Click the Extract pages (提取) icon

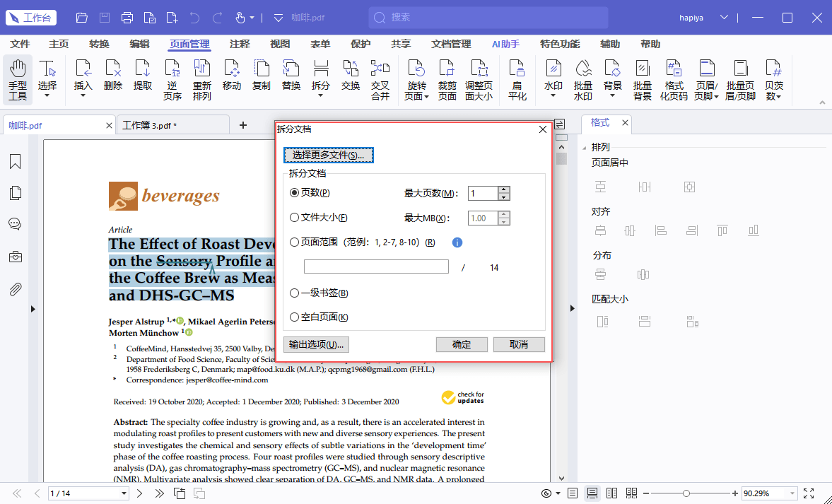pyautogui.click(x=142, y=75)
